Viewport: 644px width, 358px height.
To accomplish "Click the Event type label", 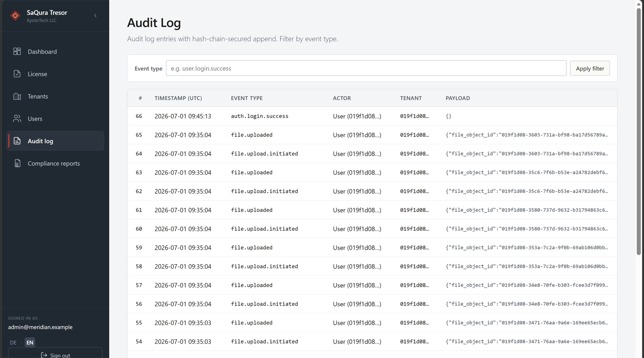I will [149, 68].
